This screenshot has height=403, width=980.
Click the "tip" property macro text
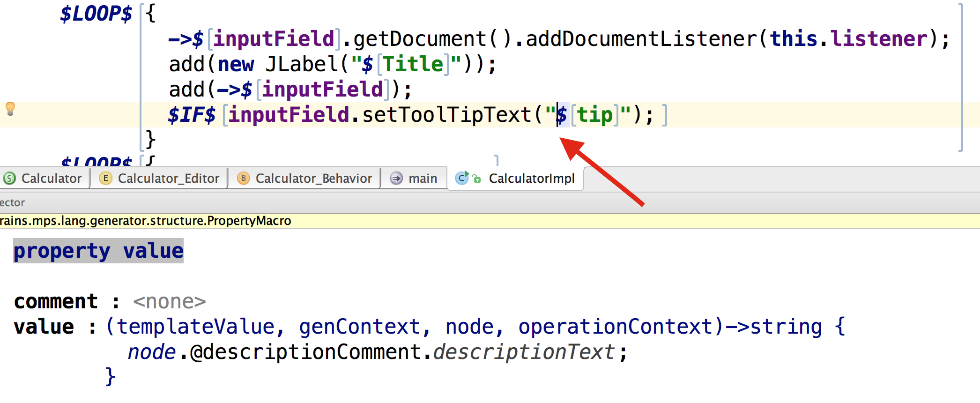pos(595,115)
